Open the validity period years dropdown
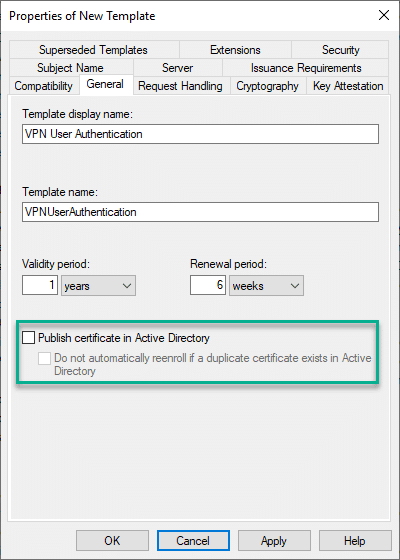This screenshot has width=400, height=560. pyautogui.click(x=98, y=285)
